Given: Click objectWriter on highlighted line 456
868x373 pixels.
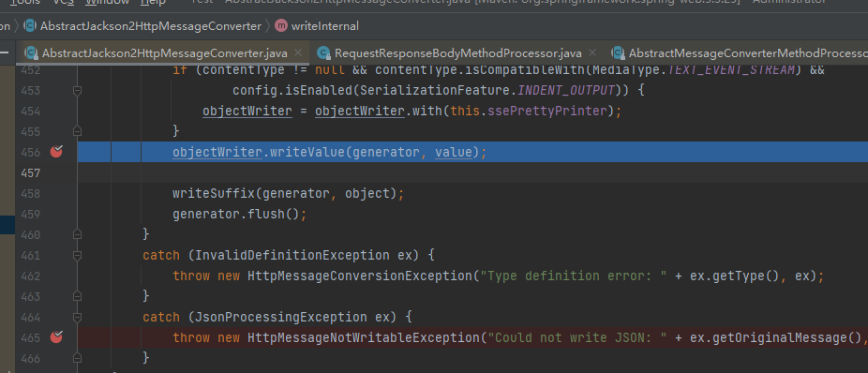Looking at the screenshot, I should 217,152.
